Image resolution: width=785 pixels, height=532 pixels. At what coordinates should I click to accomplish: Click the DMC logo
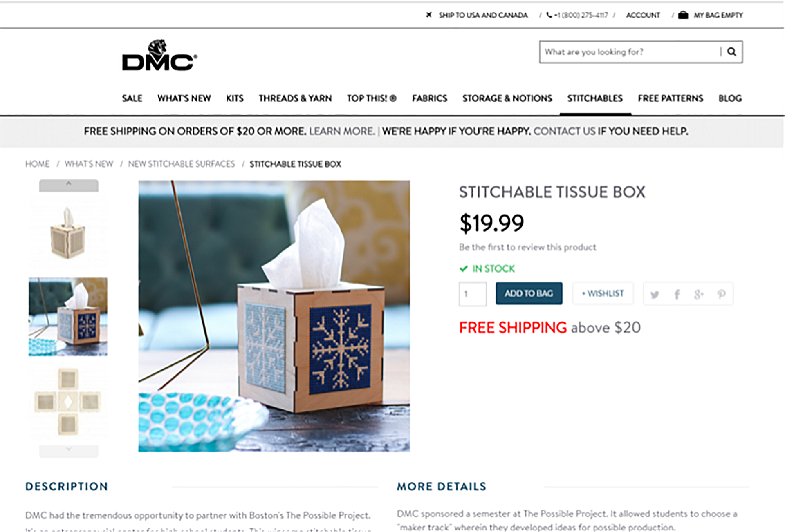coord(159,56)
